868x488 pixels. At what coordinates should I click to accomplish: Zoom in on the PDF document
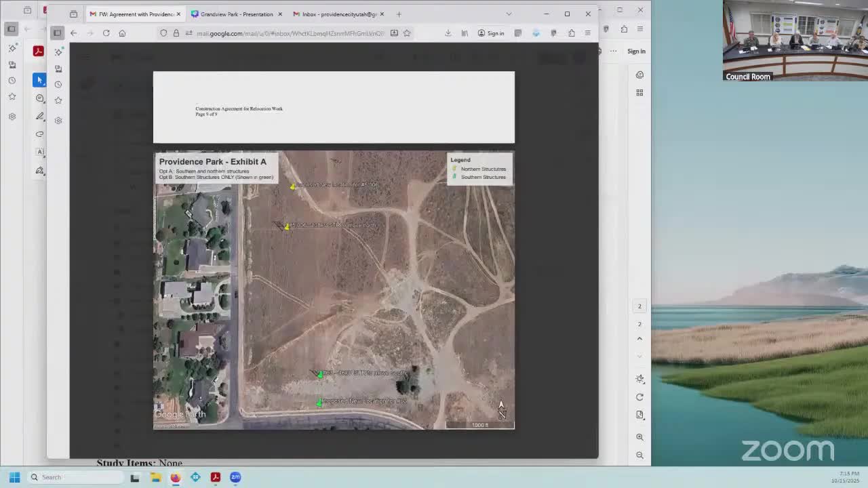pos(639,437)
